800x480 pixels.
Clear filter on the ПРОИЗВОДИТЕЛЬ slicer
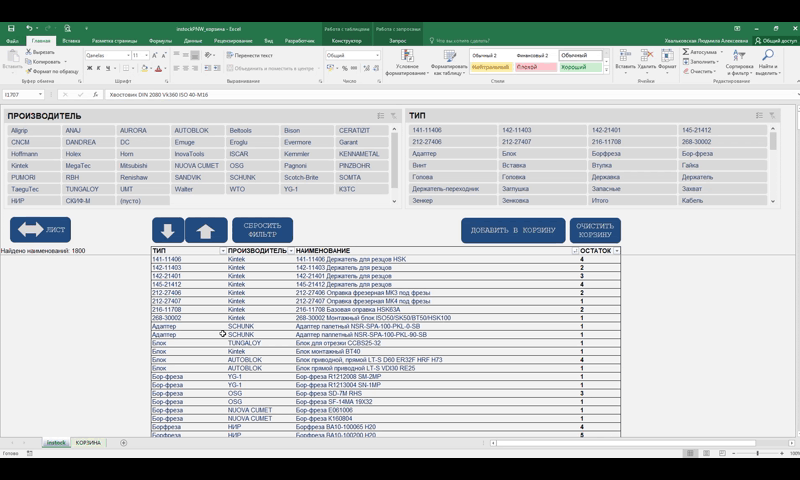coord(393,116)
